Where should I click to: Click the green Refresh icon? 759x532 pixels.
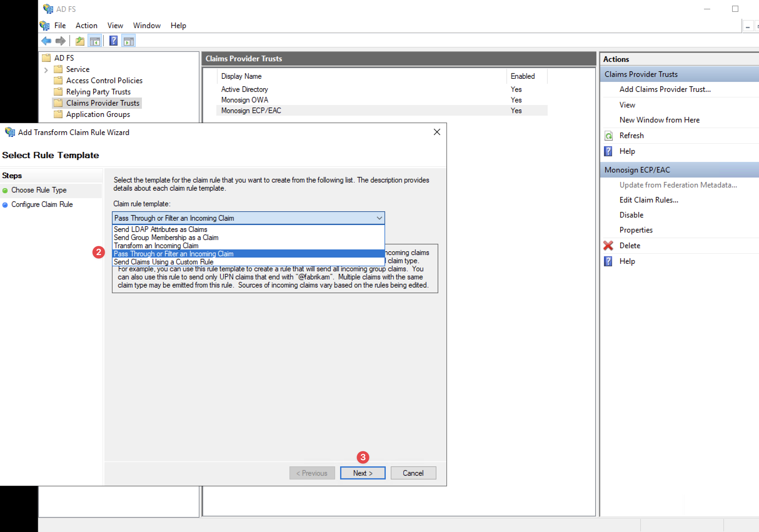point(608,136)
